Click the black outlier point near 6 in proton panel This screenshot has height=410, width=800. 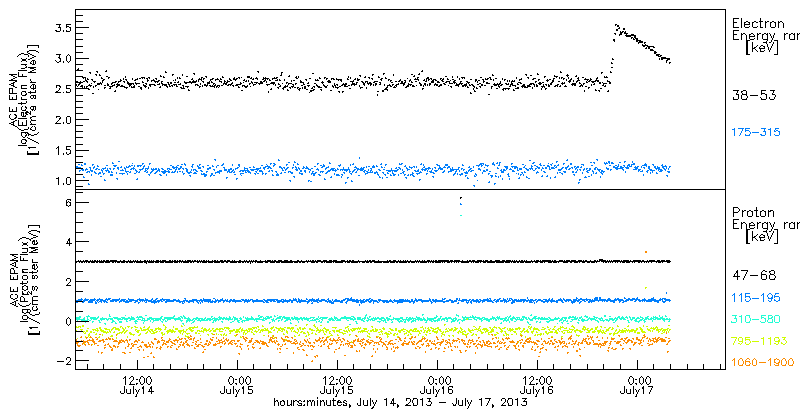pos(461,198)
